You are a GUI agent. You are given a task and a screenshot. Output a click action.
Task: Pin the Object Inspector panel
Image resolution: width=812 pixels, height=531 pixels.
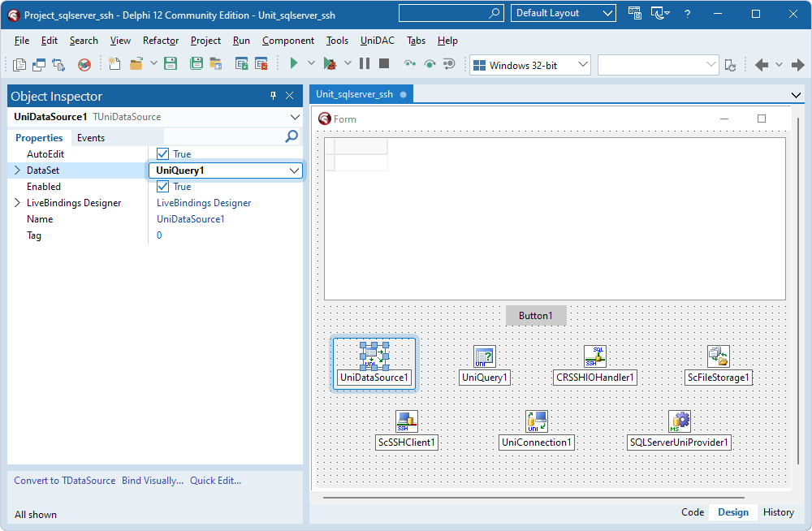[273, 96]
